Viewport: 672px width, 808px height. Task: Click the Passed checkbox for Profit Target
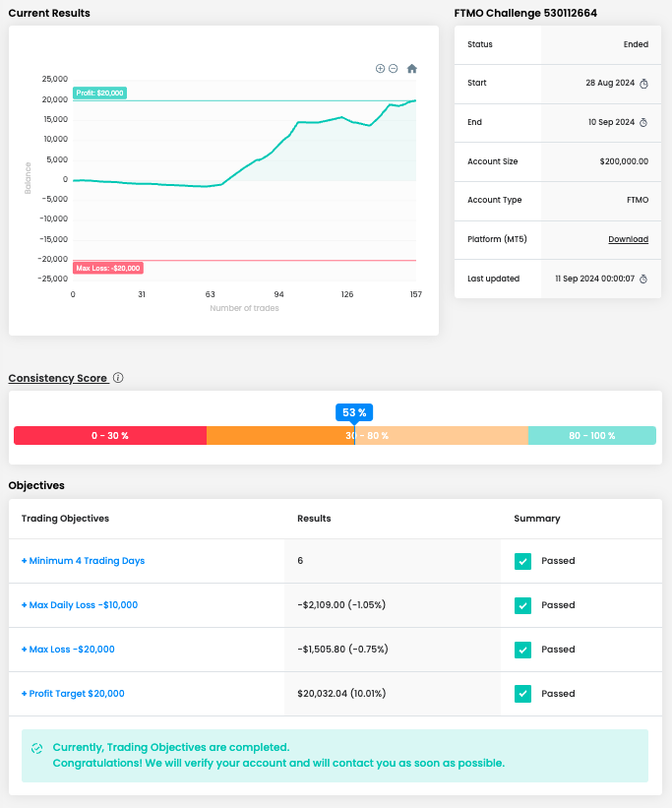pos(523,694)
